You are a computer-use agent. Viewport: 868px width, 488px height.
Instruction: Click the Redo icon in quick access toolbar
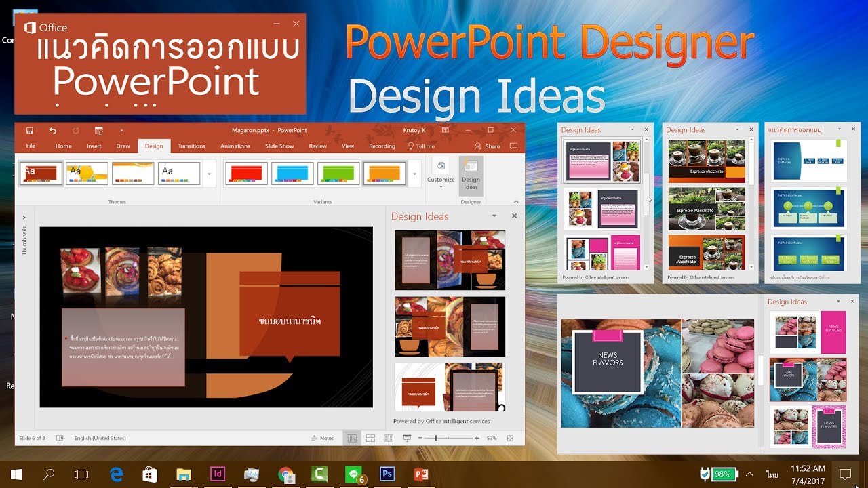pos(75,130)
